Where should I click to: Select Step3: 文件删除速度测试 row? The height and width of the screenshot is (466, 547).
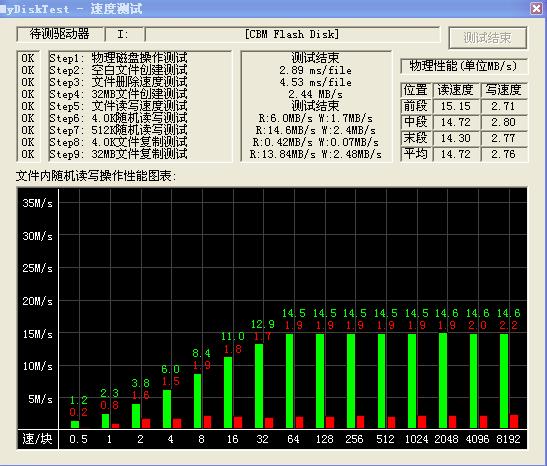tap(118, 82)
